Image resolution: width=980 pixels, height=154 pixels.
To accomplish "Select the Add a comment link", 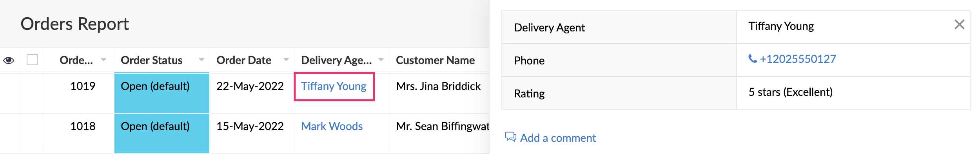I will coord(558,138).
